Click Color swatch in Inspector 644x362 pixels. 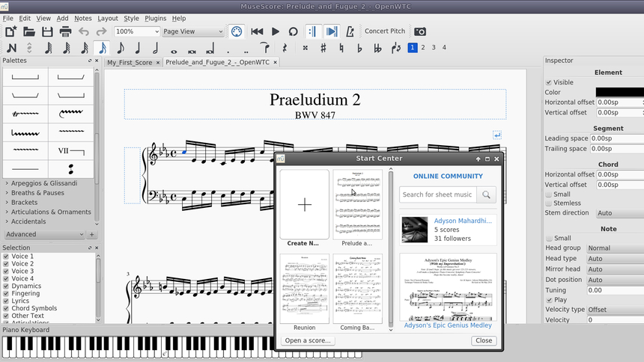tap(619, 92)
